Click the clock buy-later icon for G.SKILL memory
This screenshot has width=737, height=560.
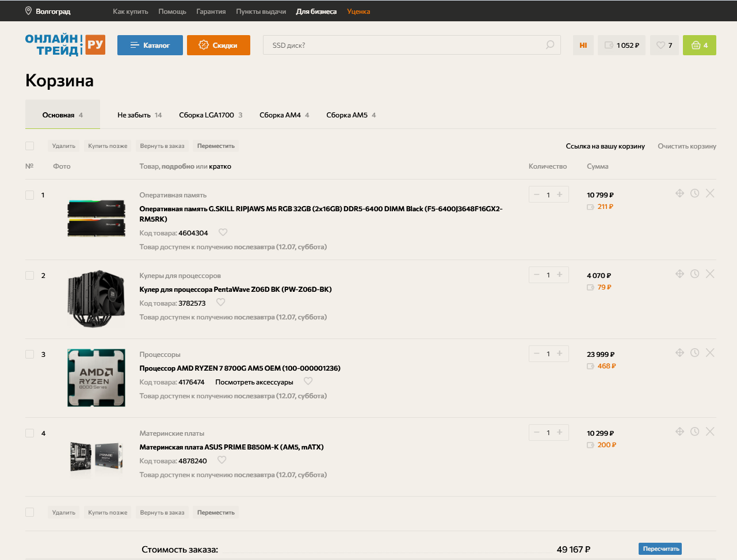695,193
